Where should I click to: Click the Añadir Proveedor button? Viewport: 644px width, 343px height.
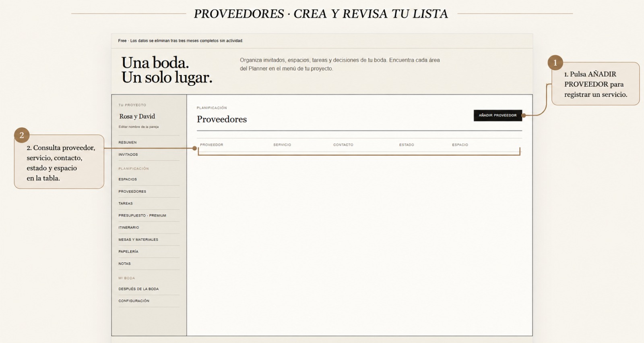(x=498, y=115)
